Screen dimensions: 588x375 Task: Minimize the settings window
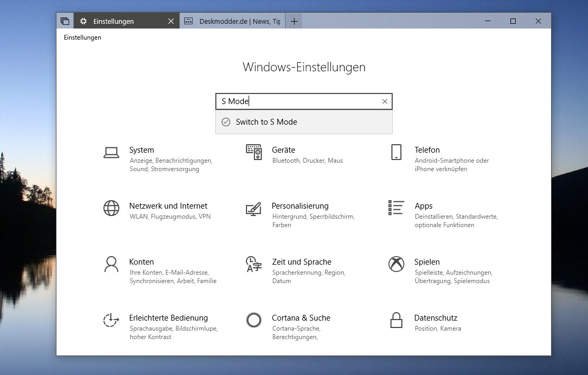point(488,21)
